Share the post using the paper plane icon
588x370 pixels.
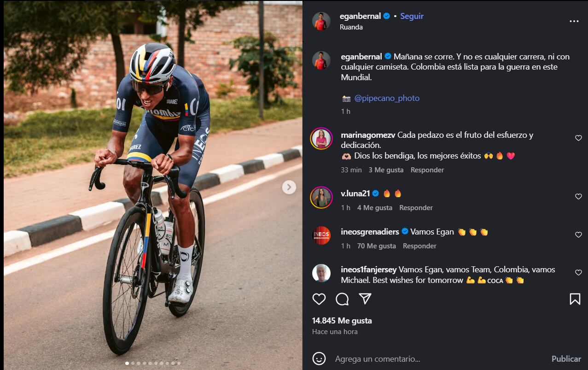[x=364, y=299]
